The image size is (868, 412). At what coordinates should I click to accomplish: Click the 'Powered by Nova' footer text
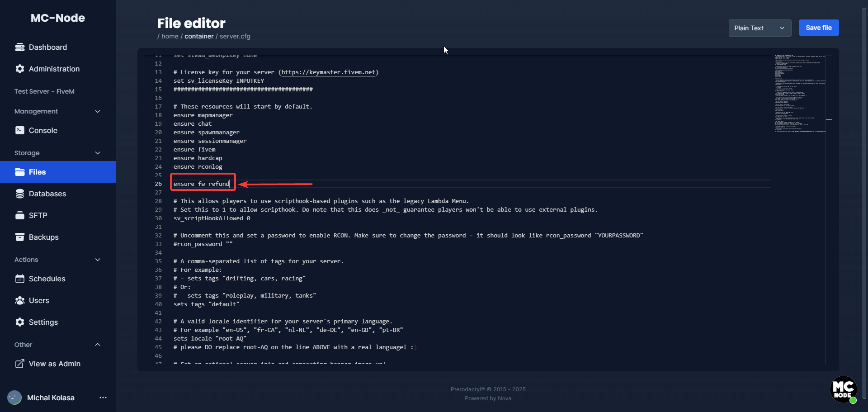pos(488,398)
